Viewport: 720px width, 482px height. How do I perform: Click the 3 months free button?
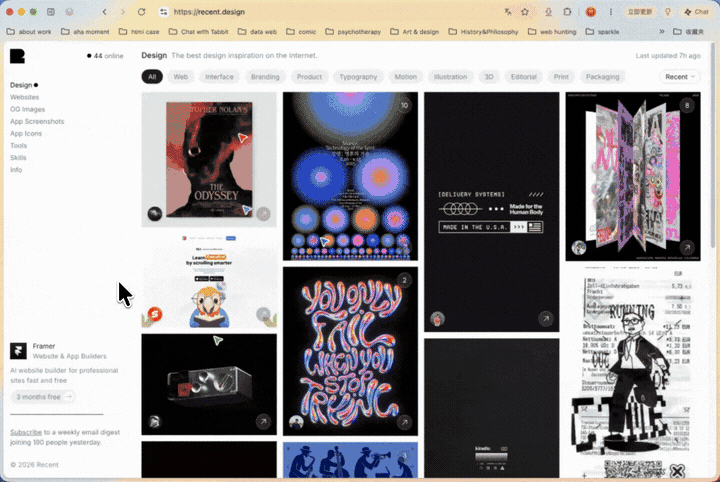[x=43, y=397]
